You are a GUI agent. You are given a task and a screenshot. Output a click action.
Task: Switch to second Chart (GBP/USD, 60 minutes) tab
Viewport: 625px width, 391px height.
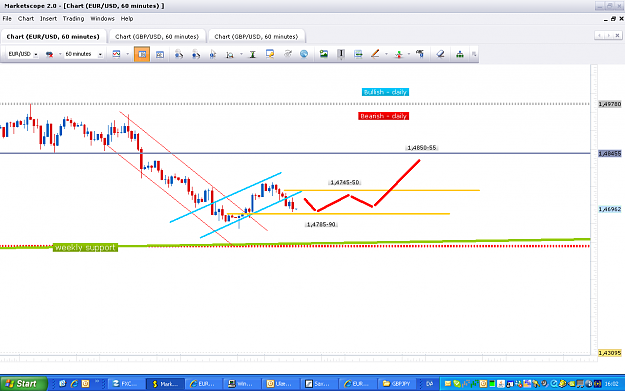256,36
